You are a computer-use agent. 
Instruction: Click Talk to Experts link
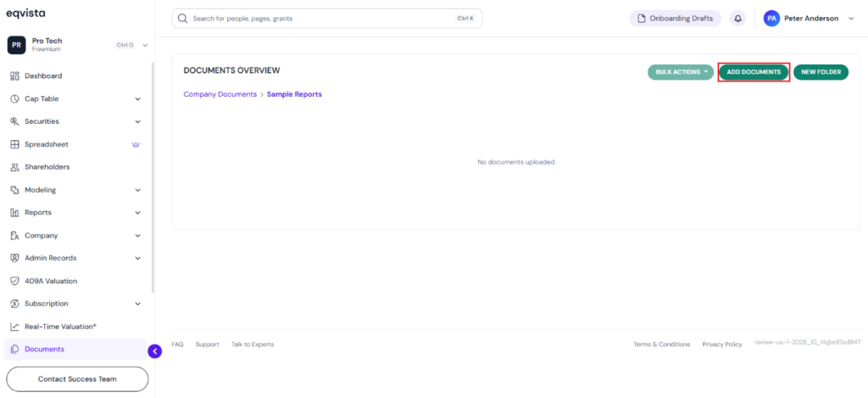tap(253, 345)
